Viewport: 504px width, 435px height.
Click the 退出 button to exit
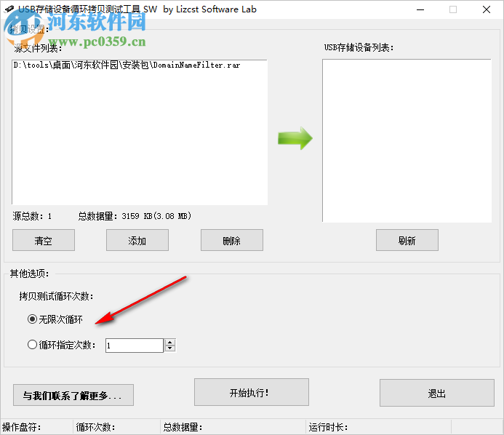click(437, 393)
